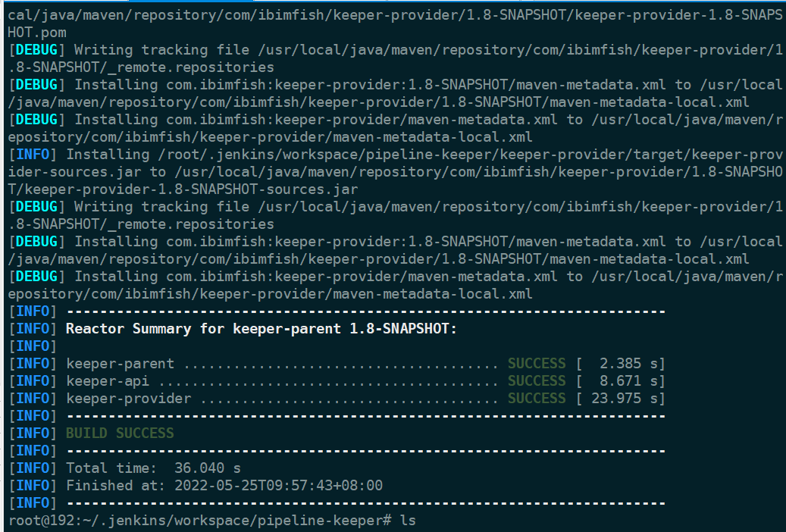Click the keeper-api SUCCESS status word
Screen dimensions: 786x532
point(537,381)
